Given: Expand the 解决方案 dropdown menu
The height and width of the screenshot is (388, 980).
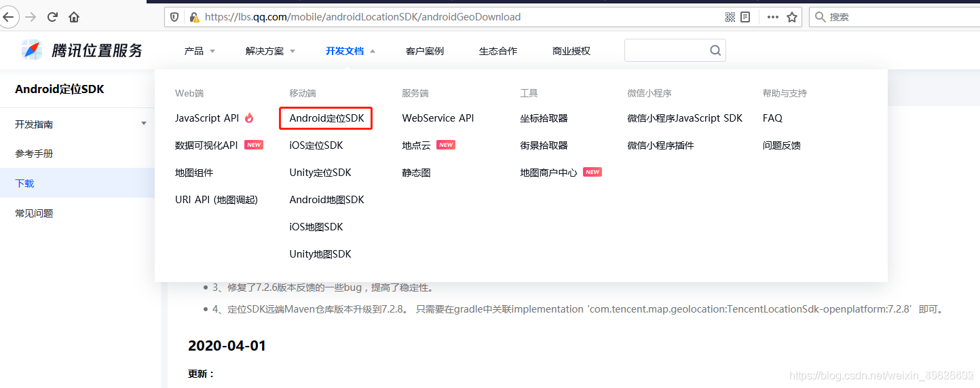Looking at the screenshot, I should (x=270, y=51).
